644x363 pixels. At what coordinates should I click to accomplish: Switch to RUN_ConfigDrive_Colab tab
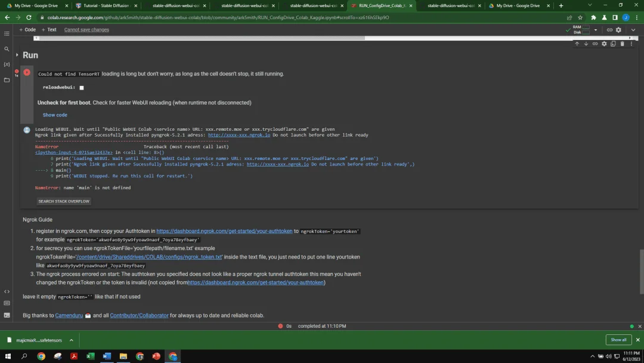coord(382,6)
